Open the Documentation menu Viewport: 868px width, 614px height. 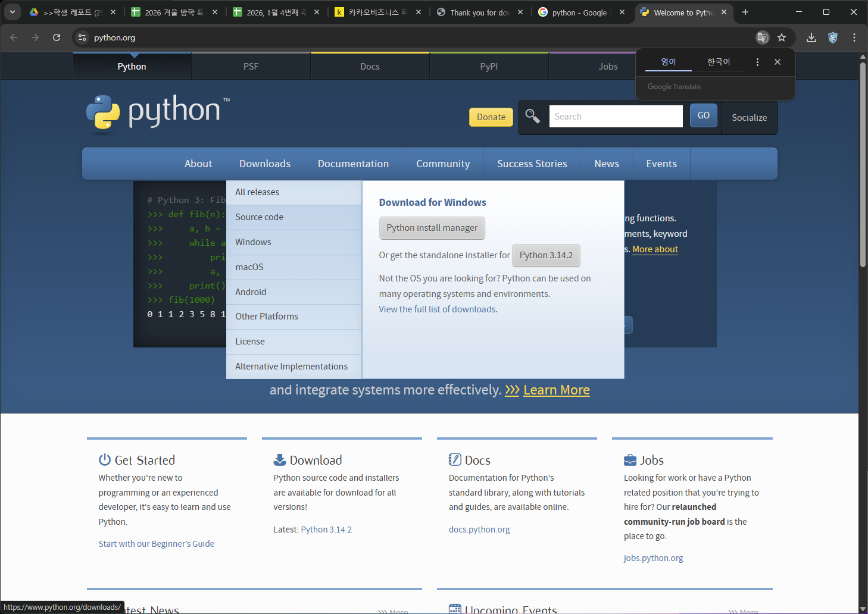tap(353, 164)
